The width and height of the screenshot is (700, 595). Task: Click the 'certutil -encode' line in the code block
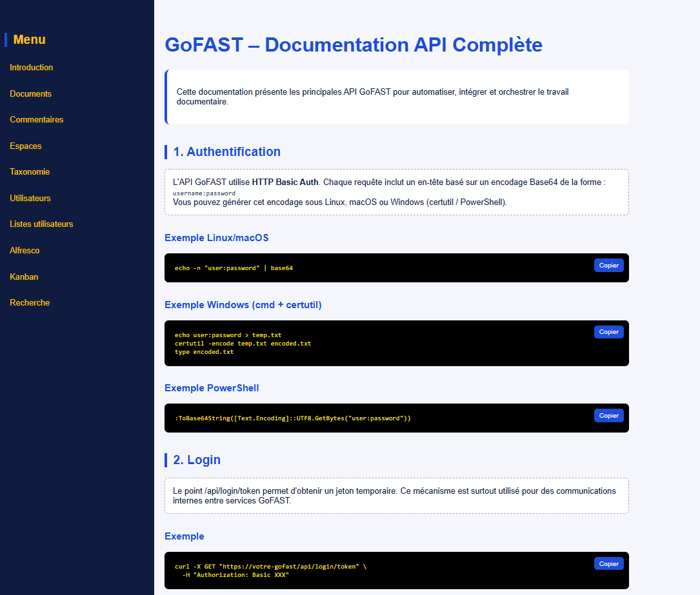tap(243, 344)
